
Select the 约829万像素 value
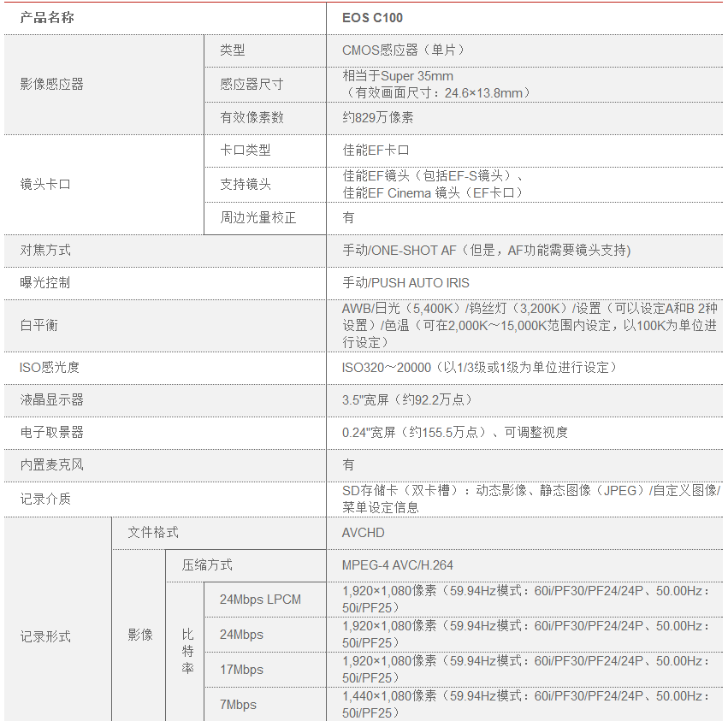(377, 117)
